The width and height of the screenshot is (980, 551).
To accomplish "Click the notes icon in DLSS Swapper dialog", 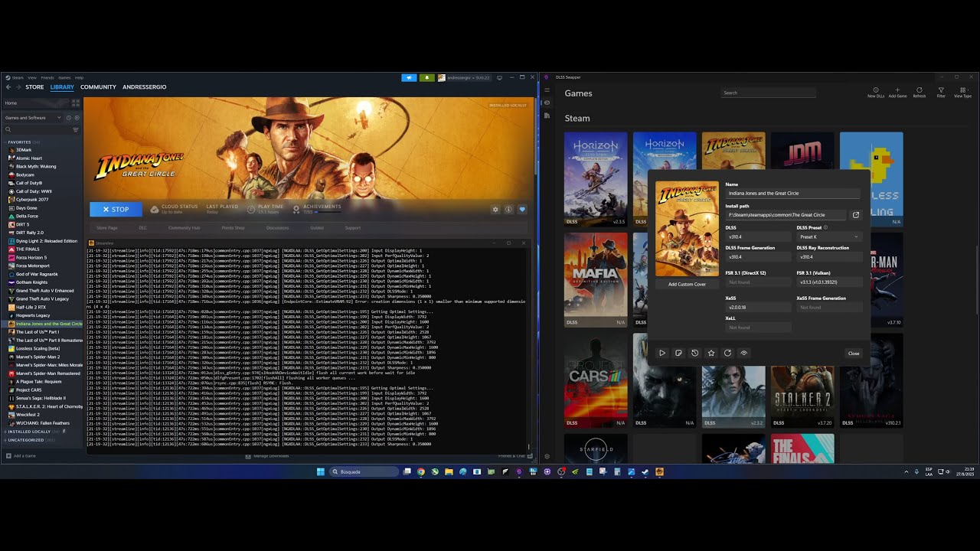I will (678, 353).
